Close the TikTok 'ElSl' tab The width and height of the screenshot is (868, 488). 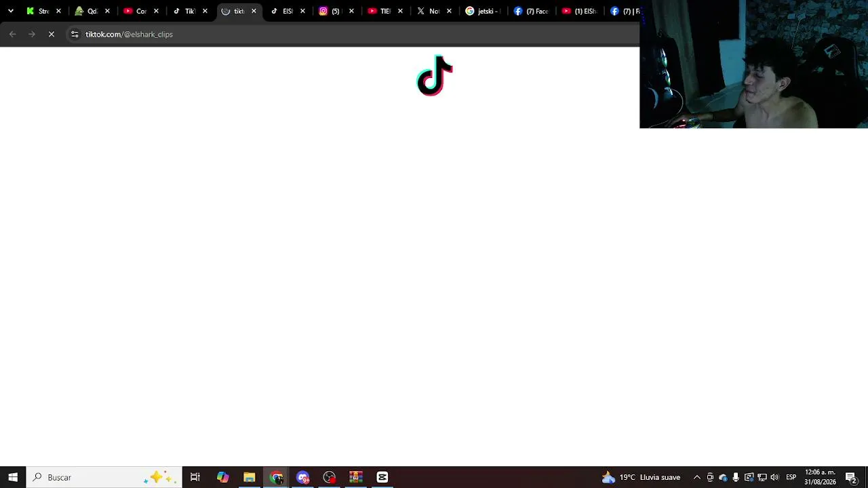302,11
